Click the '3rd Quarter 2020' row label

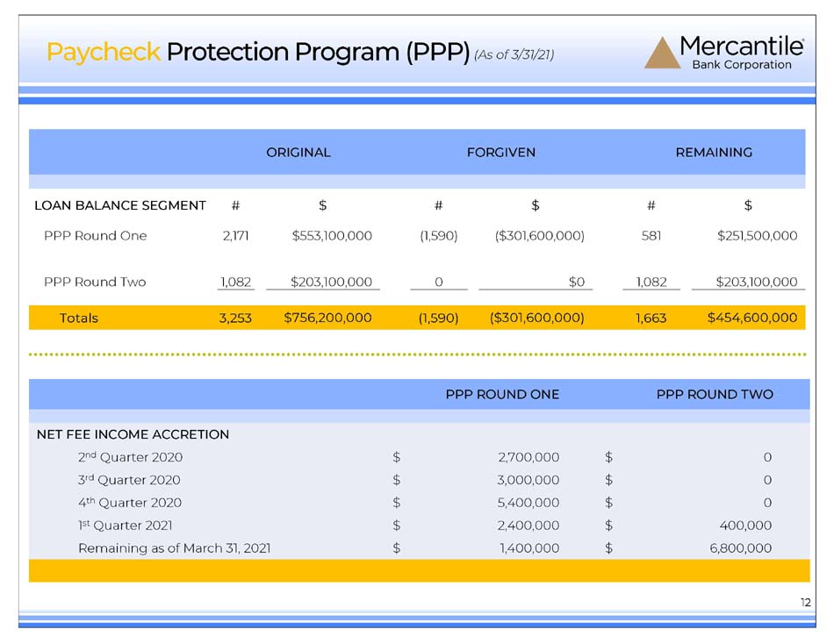(129, 480)
